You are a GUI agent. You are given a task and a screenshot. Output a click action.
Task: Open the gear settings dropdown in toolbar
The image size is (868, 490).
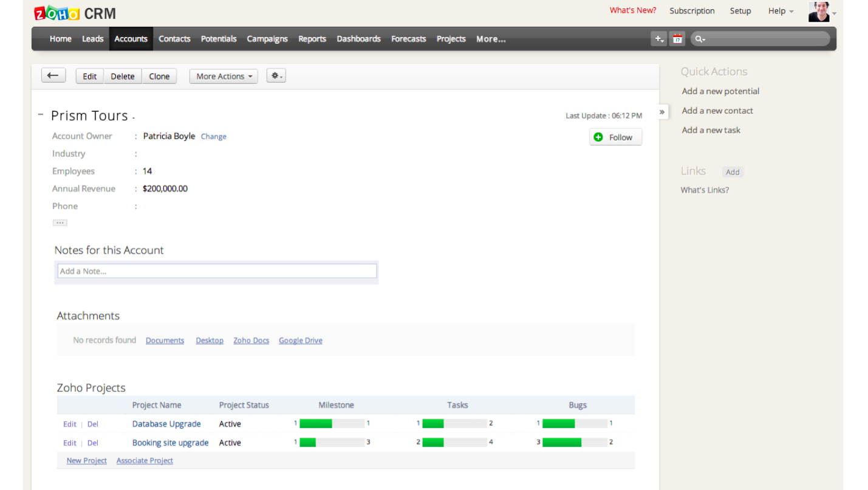click(276, 76)
